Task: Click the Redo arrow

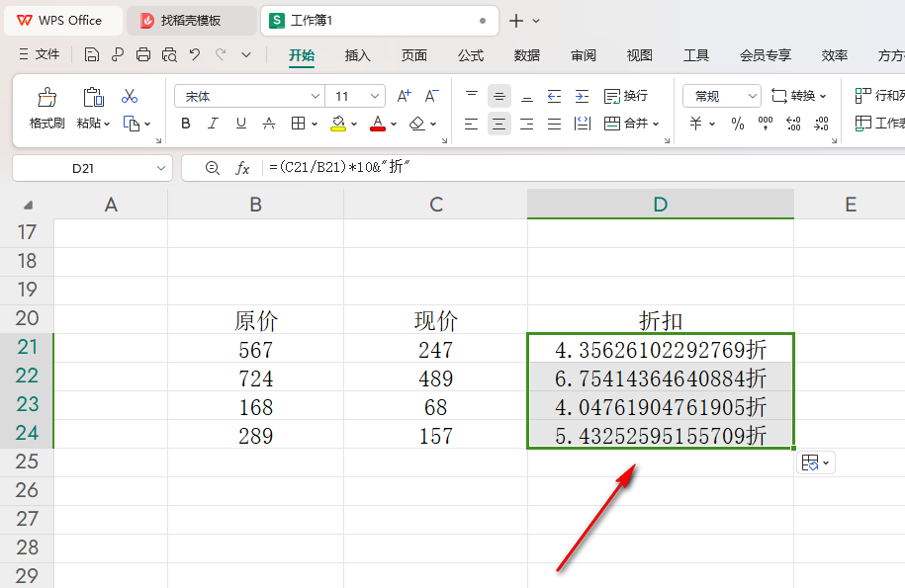Action: [x=221, y=54]
